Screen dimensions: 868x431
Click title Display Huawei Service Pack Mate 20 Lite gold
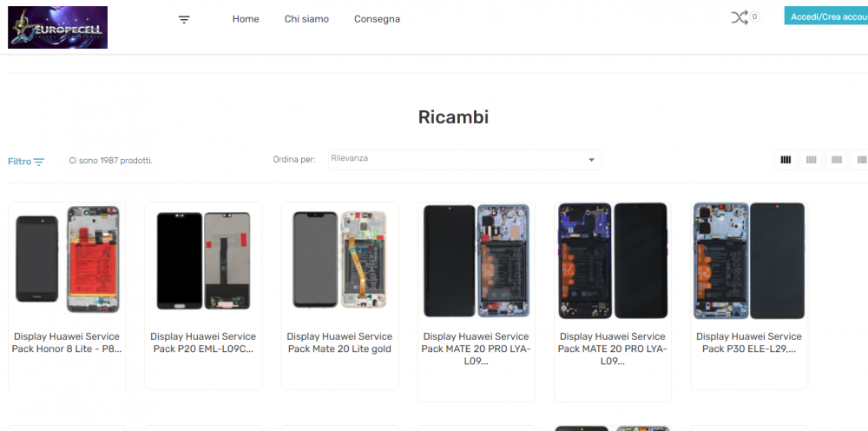pos(340,343)
